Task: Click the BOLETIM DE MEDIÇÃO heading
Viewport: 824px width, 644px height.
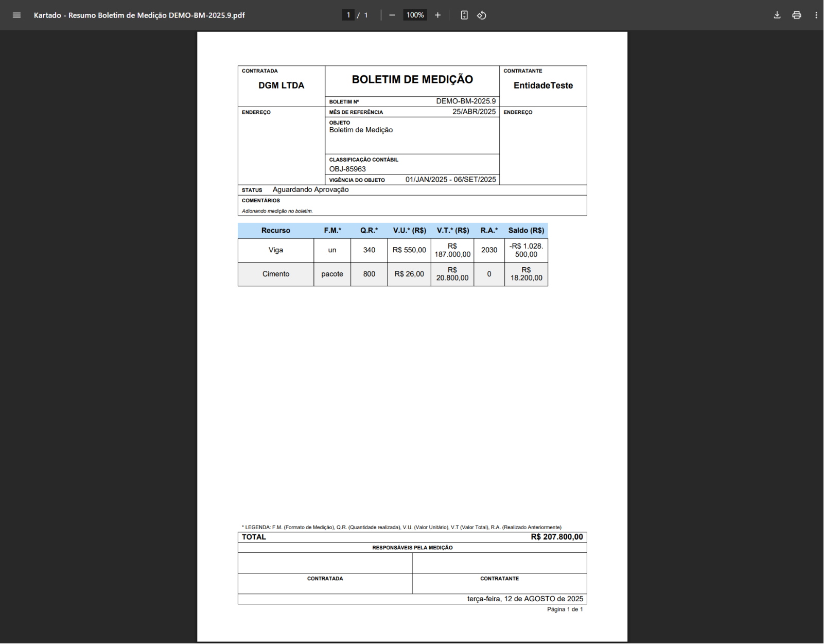Action: click(x=412, y=79)
